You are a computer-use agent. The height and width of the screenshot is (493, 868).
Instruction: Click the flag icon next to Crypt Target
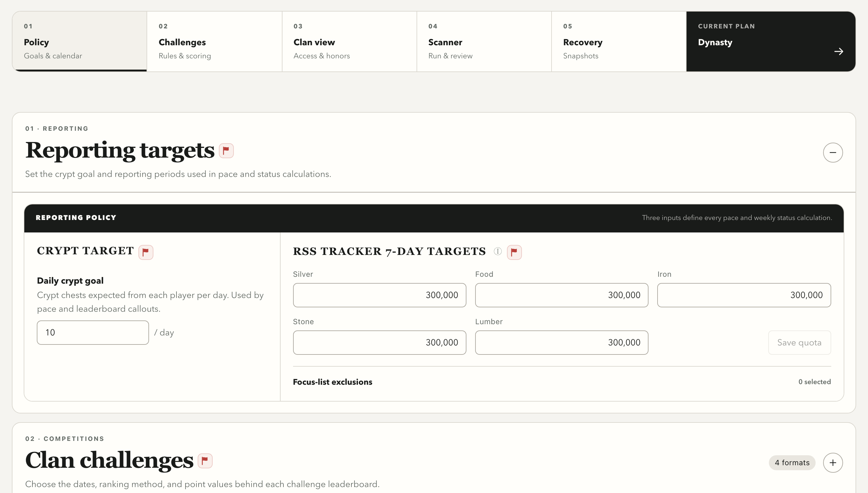pos(146,252)
